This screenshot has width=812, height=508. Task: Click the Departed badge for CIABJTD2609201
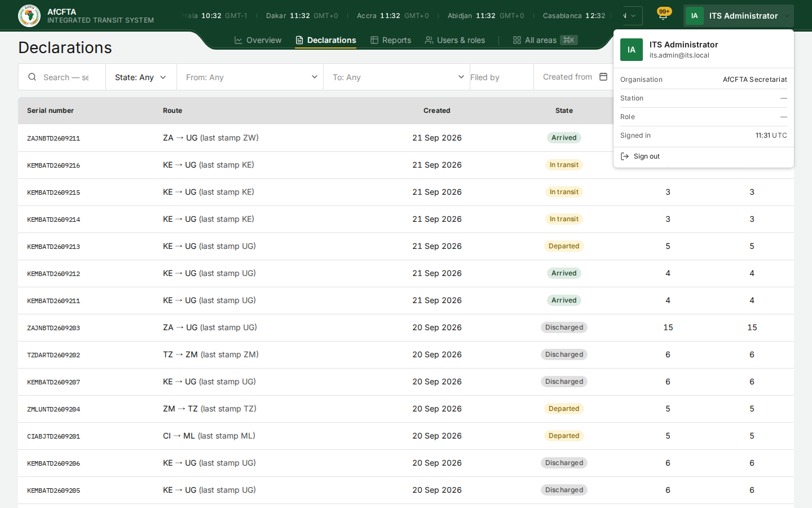[564, 436]
